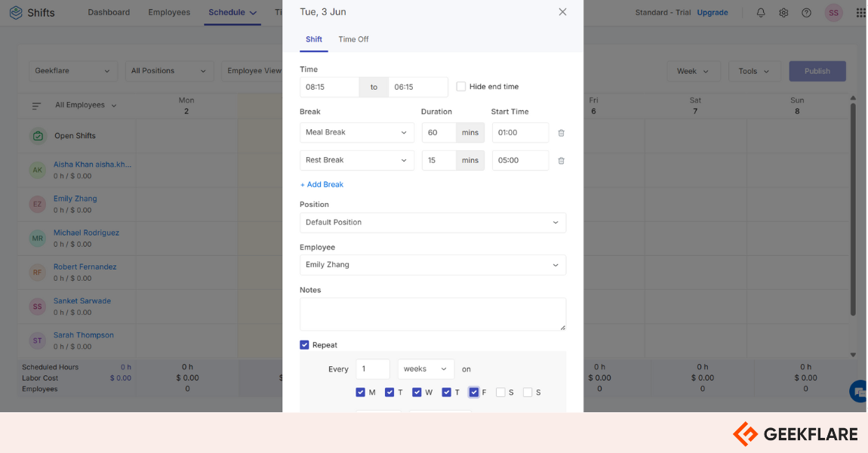
Task: Click the Add Break link
Action: [322, 183]
